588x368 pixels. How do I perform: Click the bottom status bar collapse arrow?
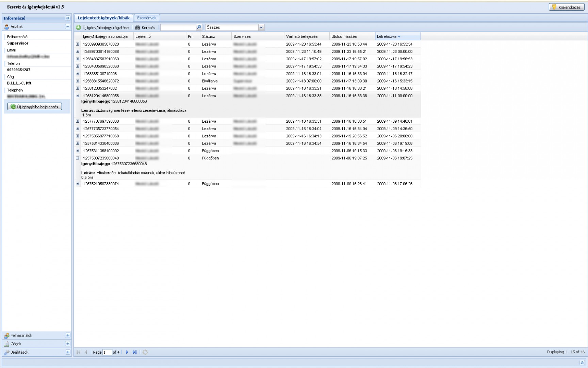(582, 363)
